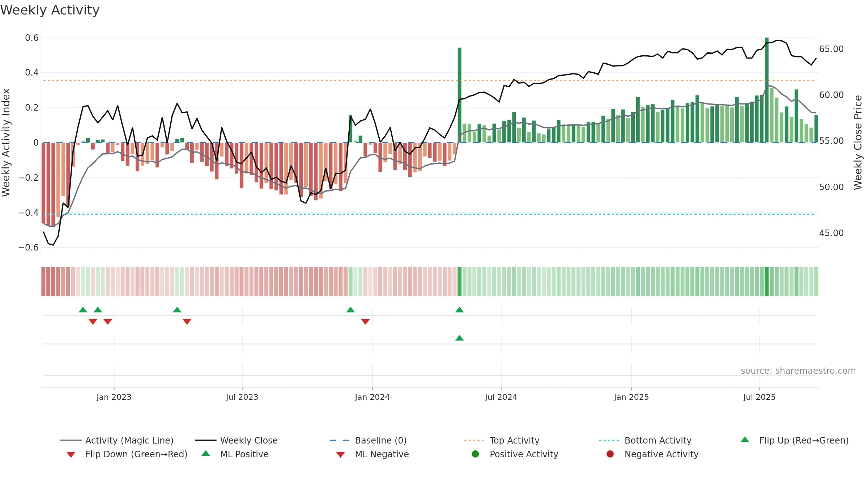Toggle the ML Positive legend entry

coord(235,454)
